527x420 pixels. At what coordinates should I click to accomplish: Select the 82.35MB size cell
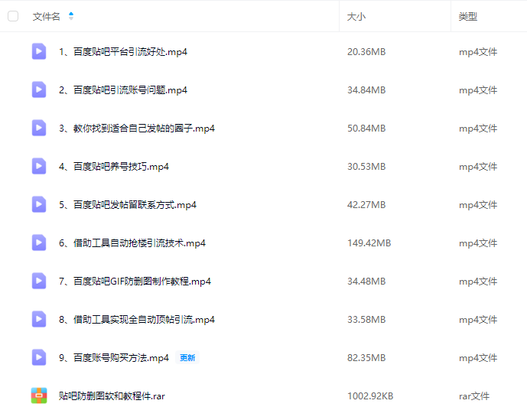(366, 358)
